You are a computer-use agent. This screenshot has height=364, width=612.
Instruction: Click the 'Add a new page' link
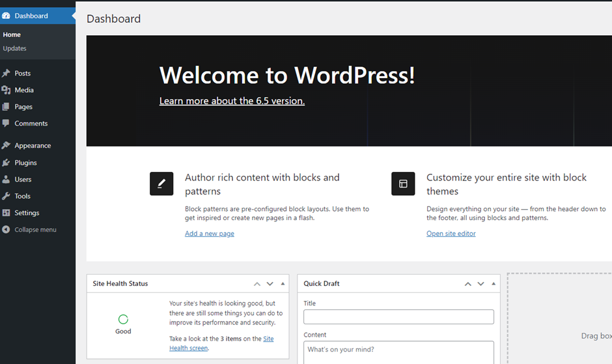click(x=209, y=233)
